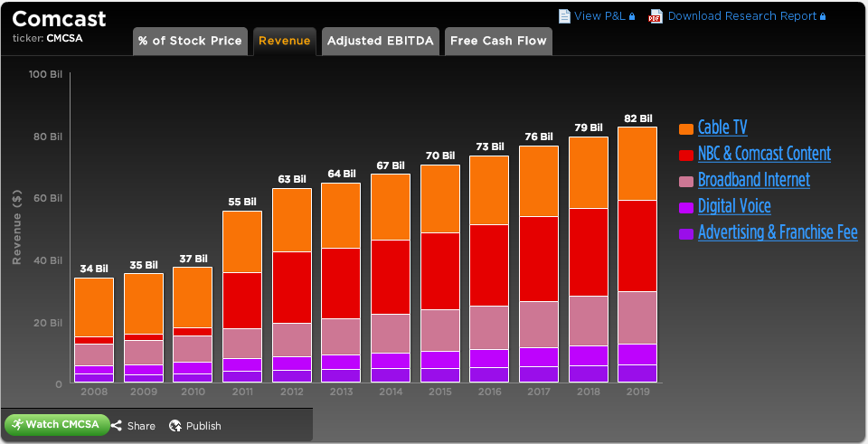Select the Revenue tab
This screenshot has height=444, width=868.
click(284, 41)
